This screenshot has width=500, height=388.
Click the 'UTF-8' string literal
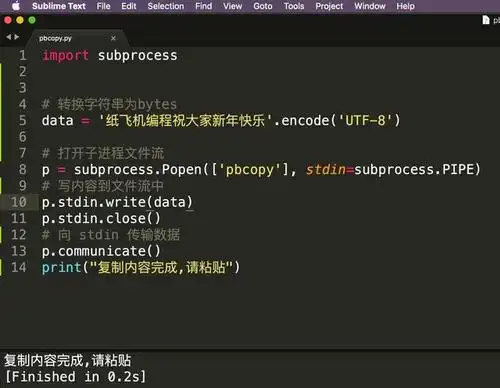click(x=365, y=120)
